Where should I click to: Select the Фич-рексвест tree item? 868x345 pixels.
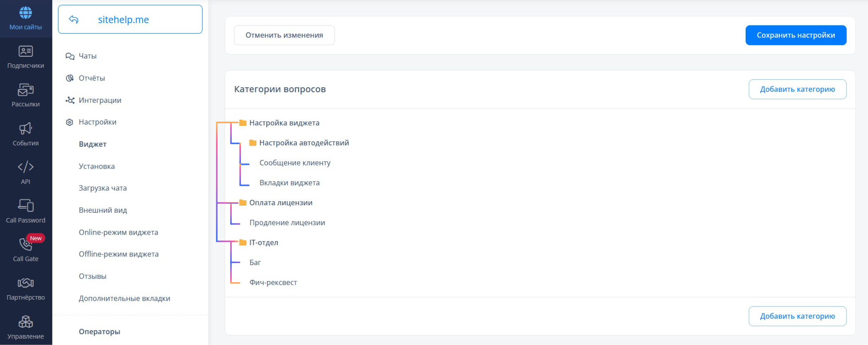(x=273, y=283)
